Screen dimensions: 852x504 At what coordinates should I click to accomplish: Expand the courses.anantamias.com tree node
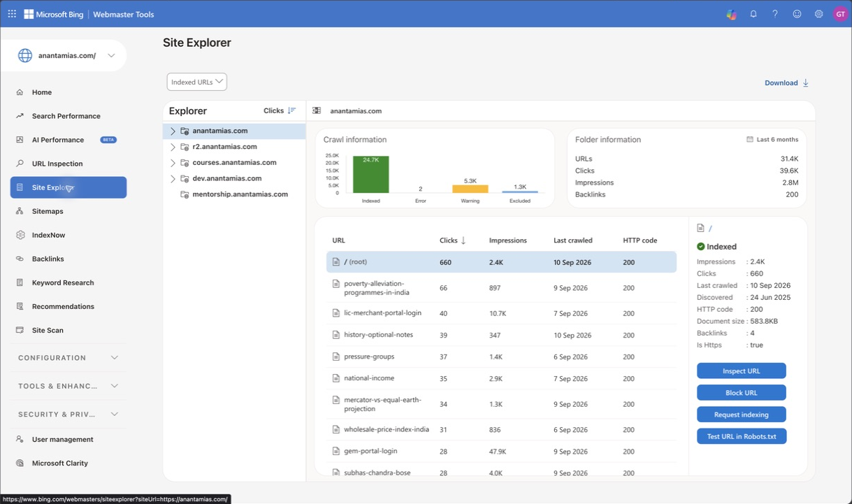[173, 163]
